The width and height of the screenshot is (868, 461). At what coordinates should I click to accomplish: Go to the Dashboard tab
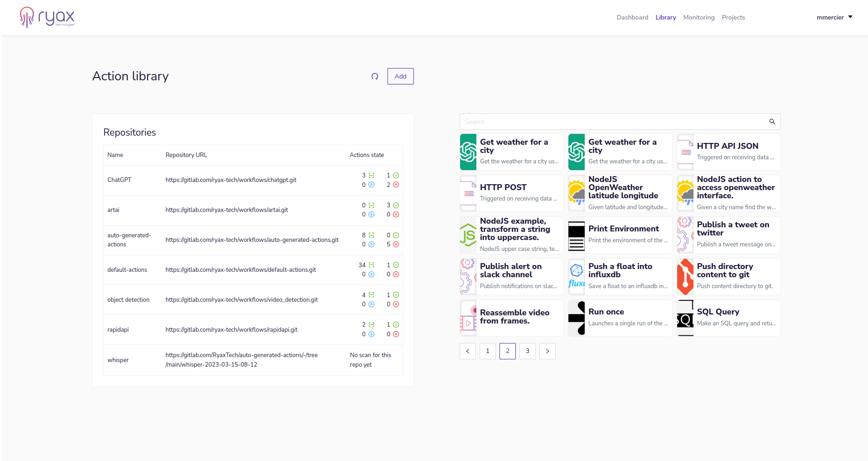[x=632, y=17]
